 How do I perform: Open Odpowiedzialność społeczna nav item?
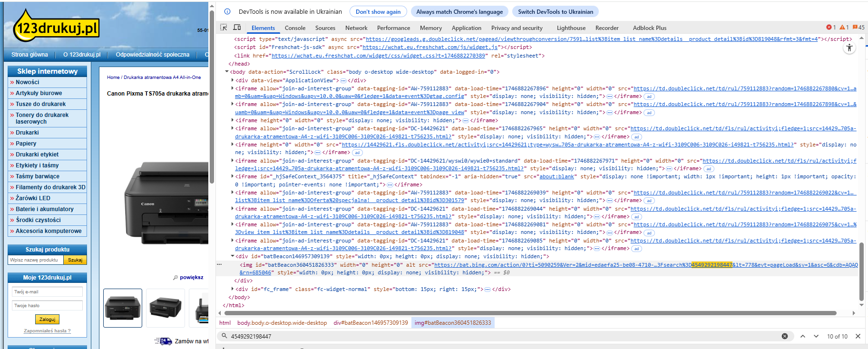point(152,55)
